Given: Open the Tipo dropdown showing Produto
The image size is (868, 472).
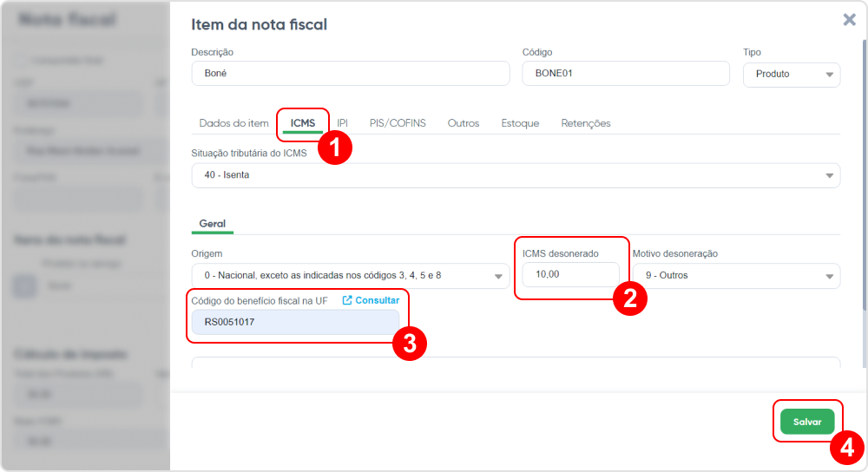Looking at the screenshot, I should pyautogui.click(x=791, y=74).
